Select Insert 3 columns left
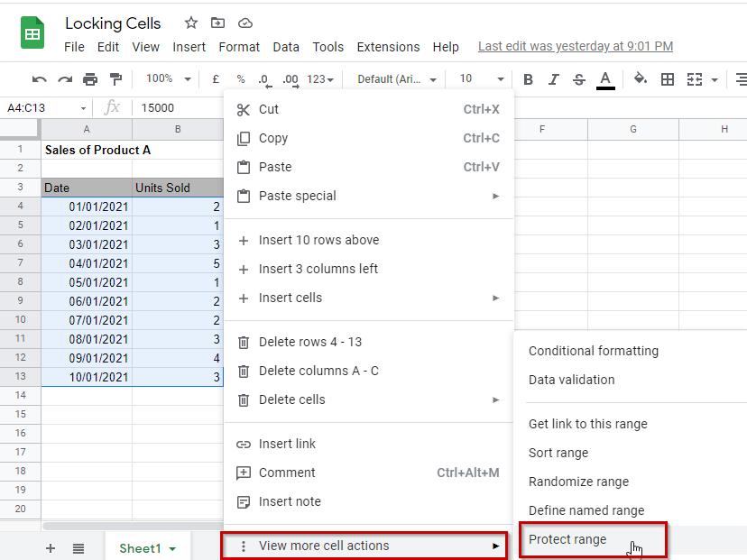This screenshot has height=560, width=747. [369, 269]
